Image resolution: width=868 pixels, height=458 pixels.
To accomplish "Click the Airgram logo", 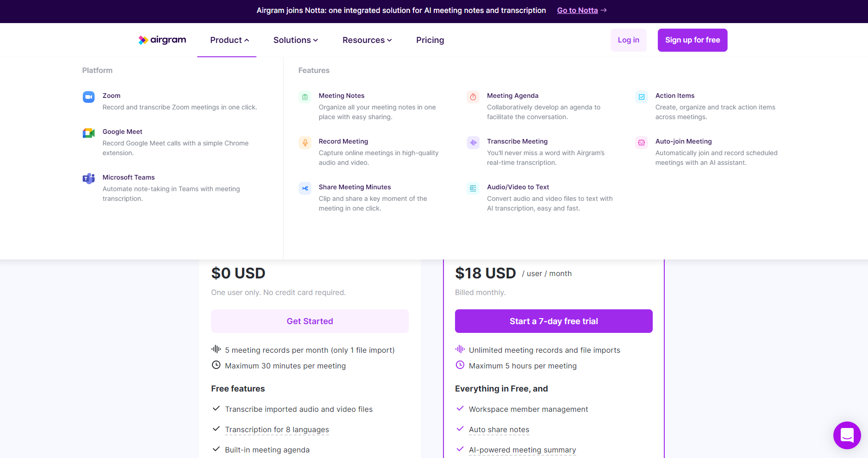I will click(162, 40).
